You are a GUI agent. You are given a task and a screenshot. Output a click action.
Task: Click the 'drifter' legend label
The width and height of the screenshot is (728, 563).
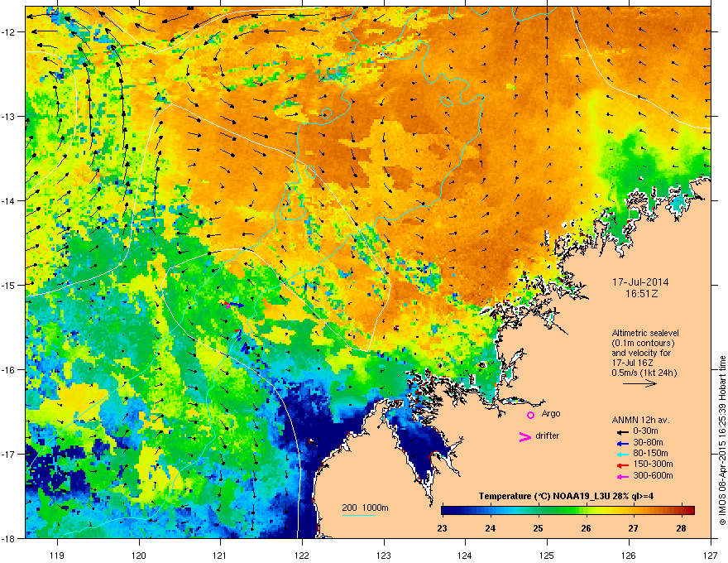[548, 435]
